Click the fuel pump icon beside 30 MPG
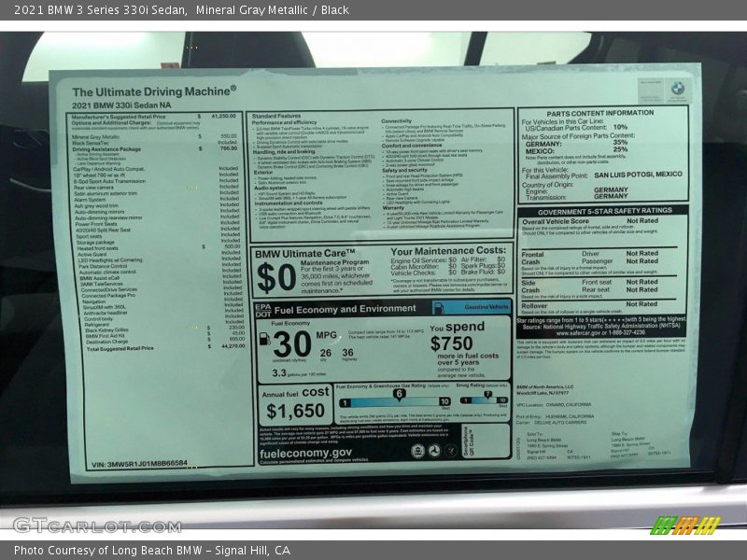 click(x=264, y=339)
